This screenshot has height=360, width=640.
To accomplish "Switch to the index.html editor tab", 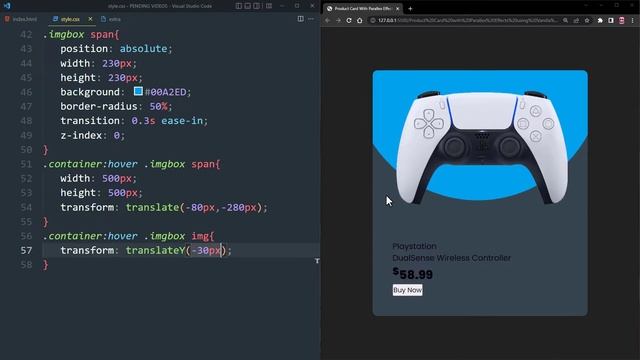I will tap(21, 19).
